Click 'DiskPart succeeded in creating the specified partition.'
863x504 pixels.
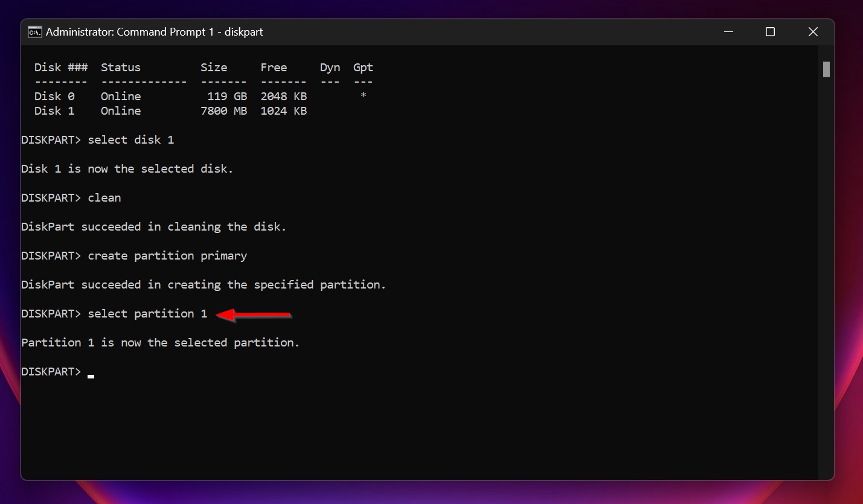point(204,285)
